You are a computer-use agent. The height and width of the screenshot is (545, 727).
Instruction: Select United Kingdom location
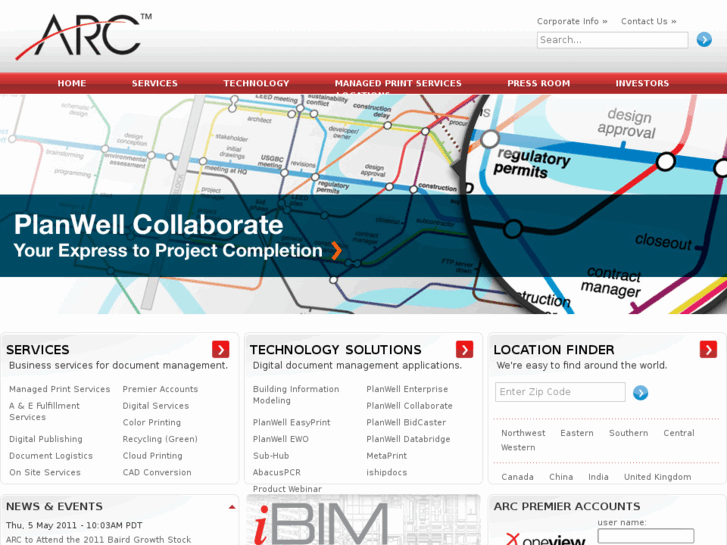657,477
